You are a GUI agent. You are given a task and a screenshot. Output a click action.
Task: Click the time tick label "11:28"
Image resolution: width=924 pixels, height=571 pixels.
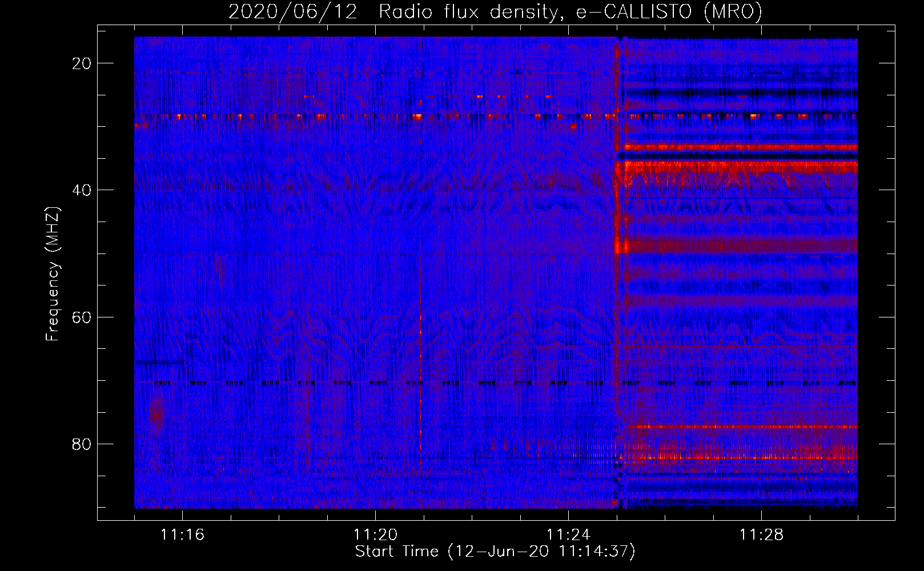tap(761, 535)
